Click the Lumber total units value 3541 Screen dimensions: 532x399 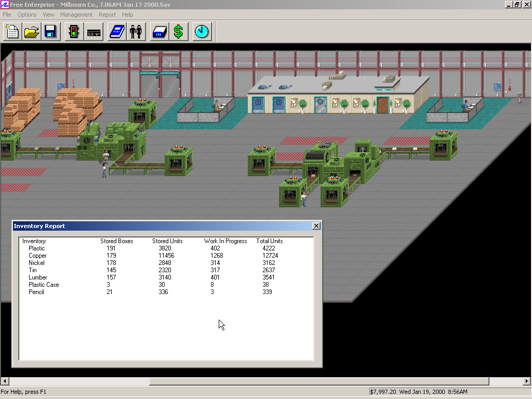pos(269,277)
